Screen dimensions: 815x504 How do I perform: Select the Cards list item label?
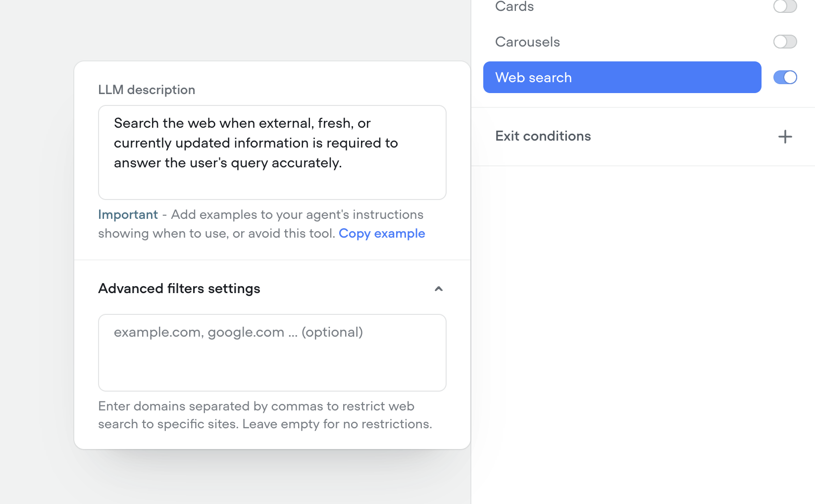click(514, 7)
